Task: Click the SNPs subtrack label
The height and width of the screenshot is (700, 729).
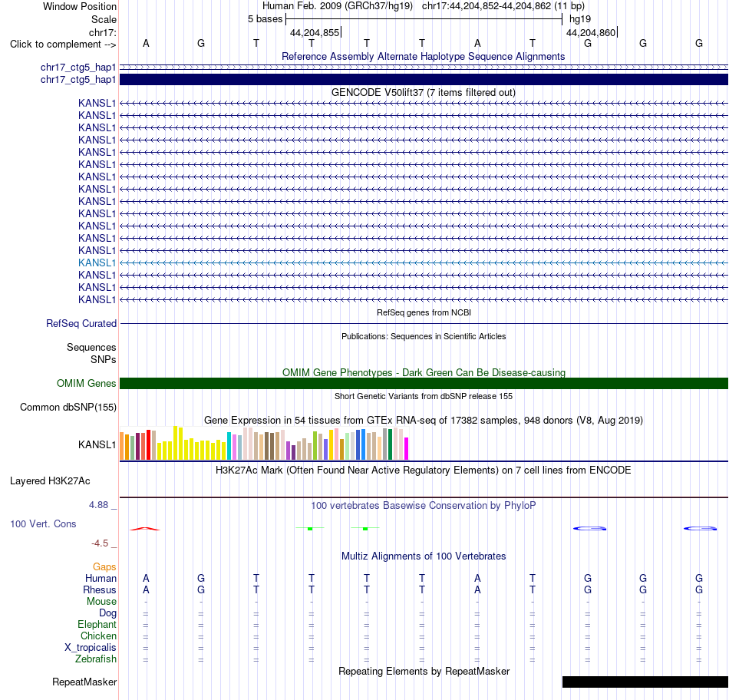Action: pos(104,359)
